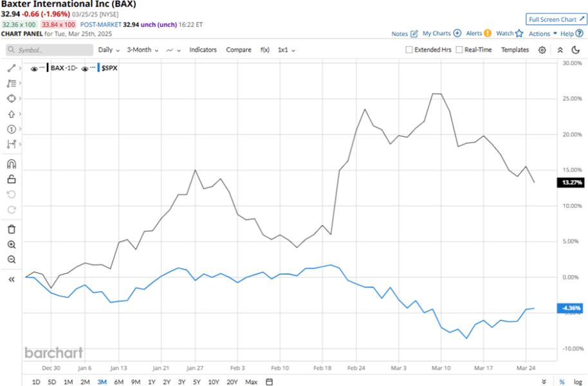Collapse the chart header with double chevron
This screenshot has height=386, width=588.
click(x=560, y=50)
